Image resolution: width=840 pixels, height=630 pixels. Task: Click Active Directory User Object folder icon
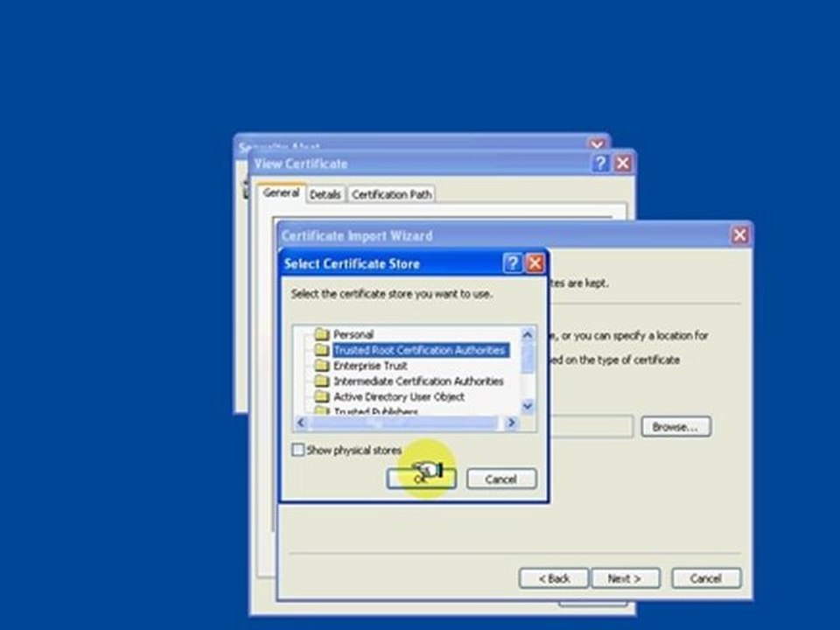click(321, 397)
